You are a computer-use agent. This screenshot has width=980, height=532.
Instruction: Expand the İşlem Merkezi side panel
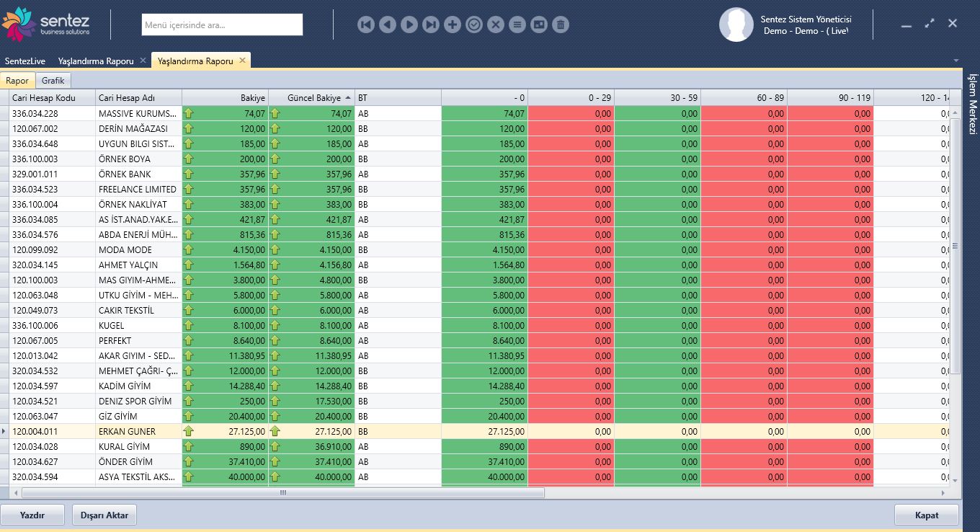pos(971,104)
